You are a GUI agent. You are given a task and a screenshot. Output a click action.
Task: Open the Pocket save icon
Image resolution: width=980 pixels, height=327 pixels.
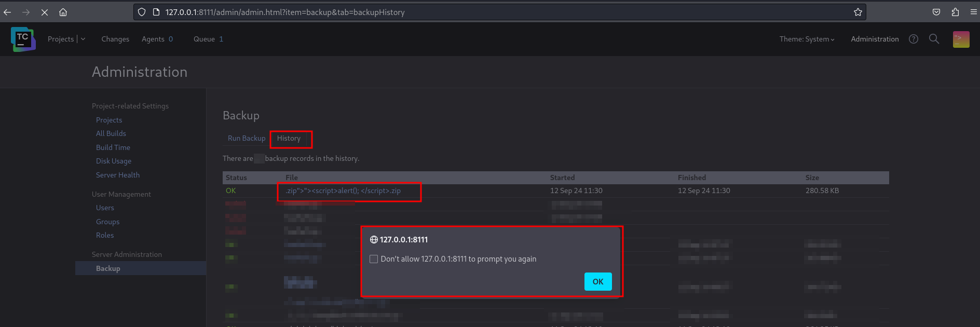click(x=936, y=12)
